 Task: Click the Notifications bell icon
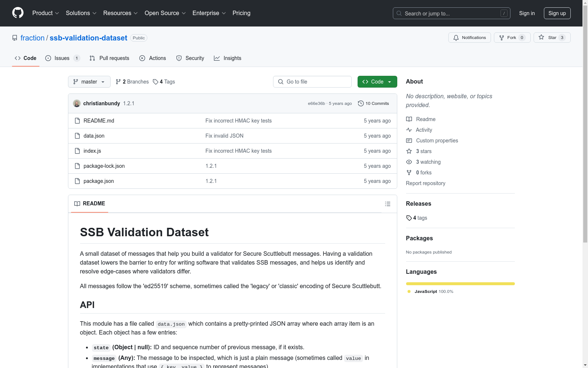tap(456, 38)
